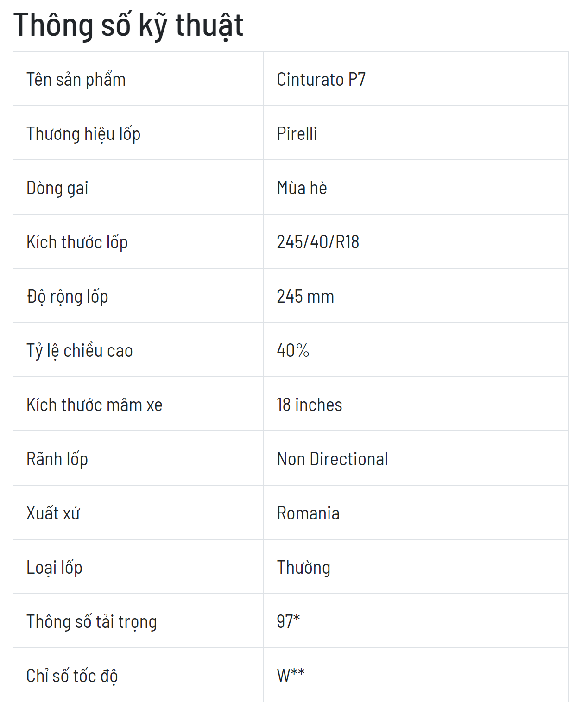The width and height of the screenshot is (588, 715).
Task: Click the 'Romania' origin value
Action: tap(308, 513)
